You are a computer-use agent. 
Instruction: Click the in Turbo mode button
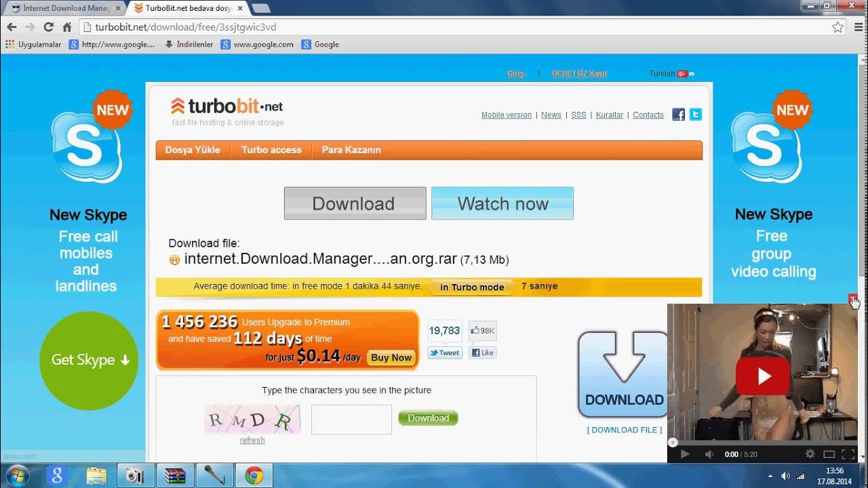pos(472,287)
